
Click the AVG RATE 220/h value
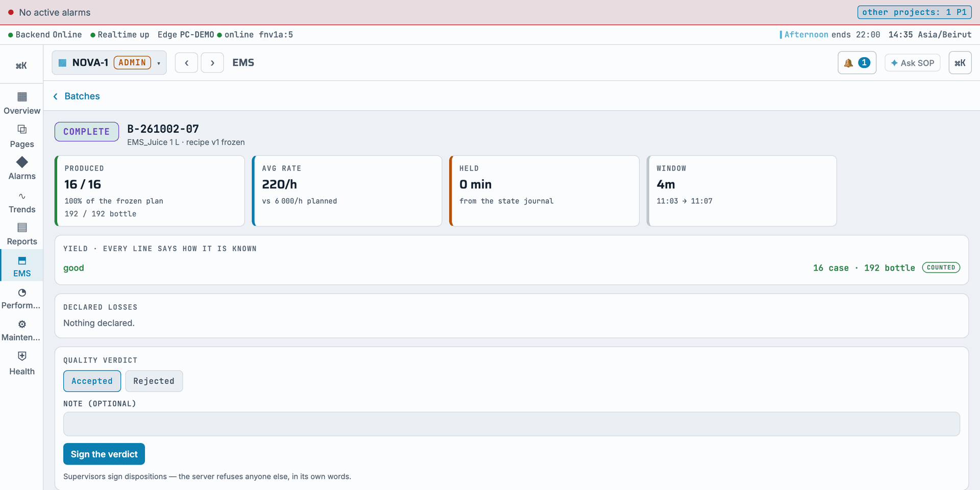point(279,184)
